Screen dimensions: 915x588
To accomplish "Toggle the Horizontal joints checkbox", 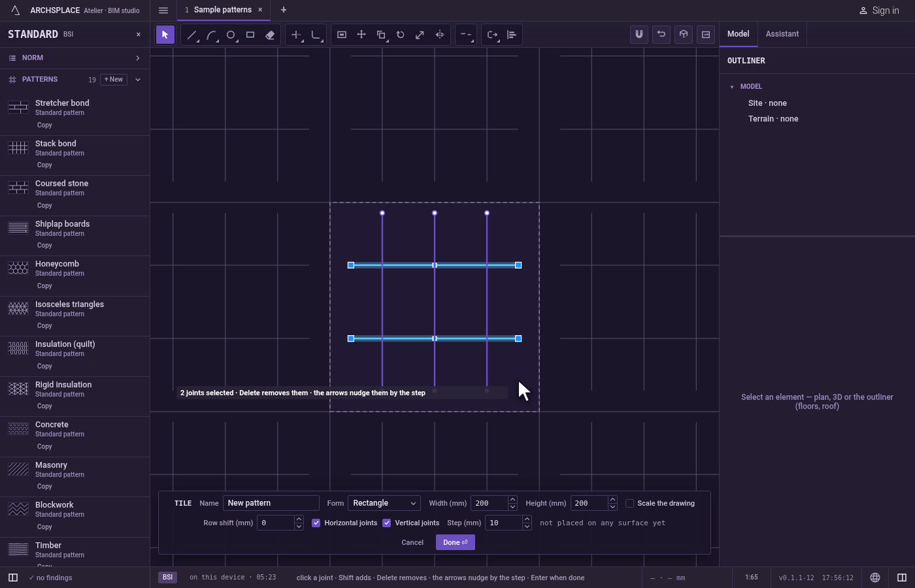I will [316, 523].
